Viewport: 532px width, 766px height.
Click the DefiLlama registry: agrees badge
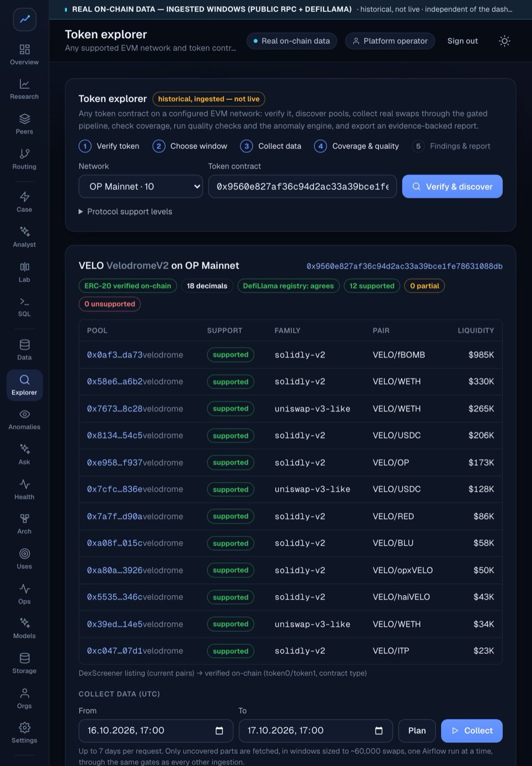point(288,286)
